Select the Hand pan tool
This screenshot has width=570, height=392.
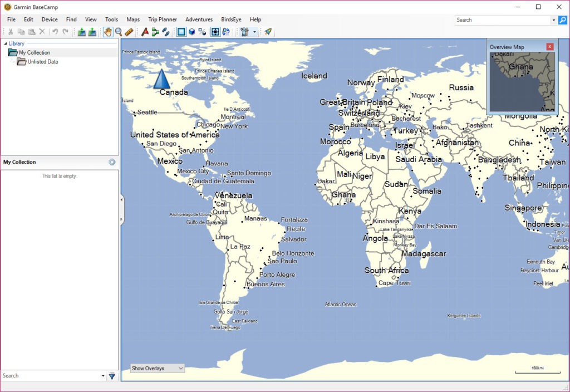point(108,32)
